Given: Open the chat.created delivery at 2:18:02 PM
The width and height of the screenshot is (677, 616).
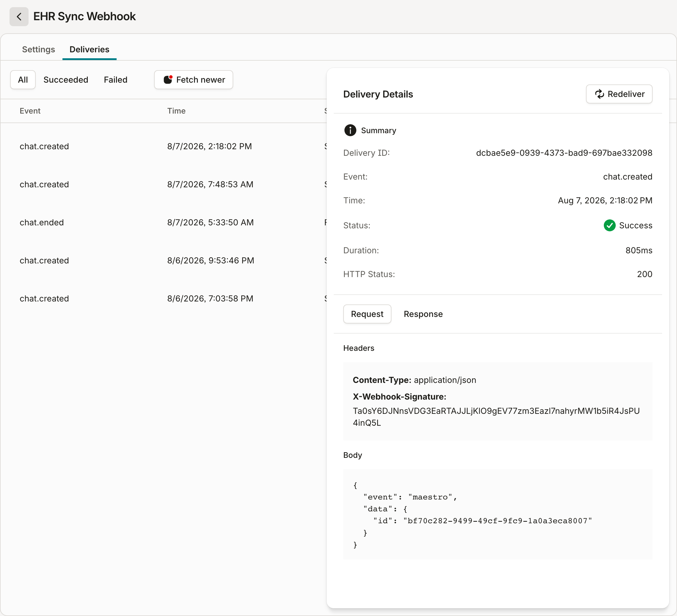Looking at the screenshot, I should (164, 146).
